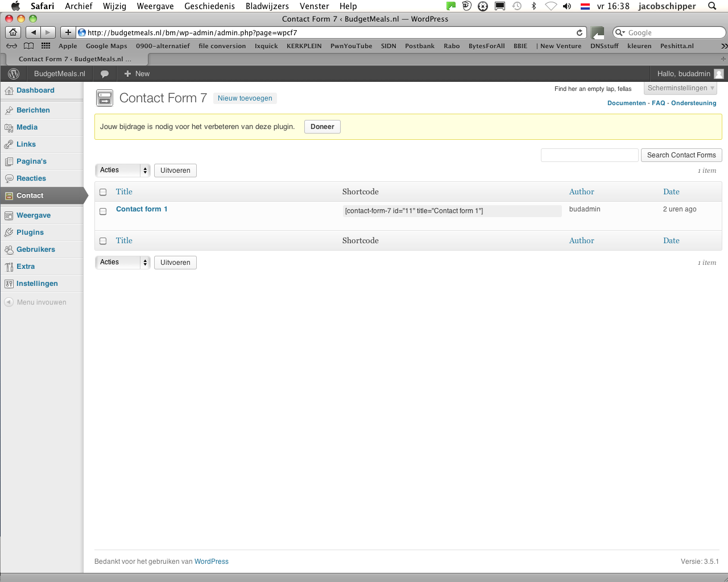
Task: Open Reading List glasses icon
Action: (11, 46)
